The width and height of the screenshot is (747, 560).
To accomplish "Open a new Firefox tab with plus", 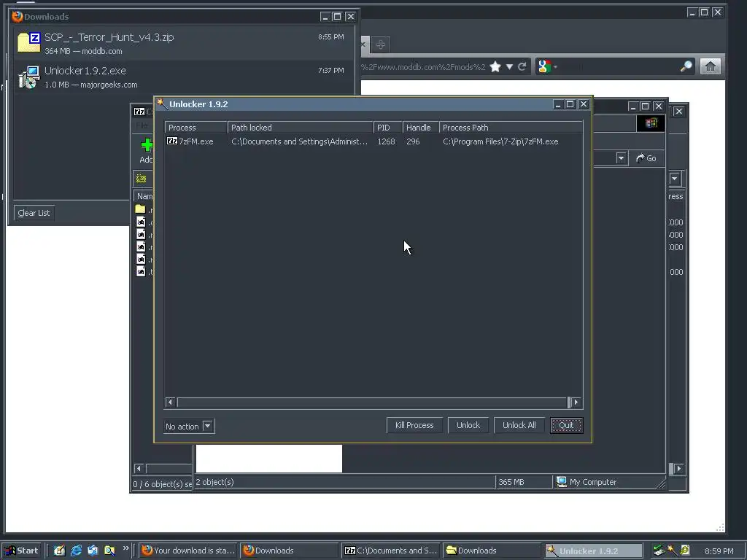I will (x=380, y=44).
